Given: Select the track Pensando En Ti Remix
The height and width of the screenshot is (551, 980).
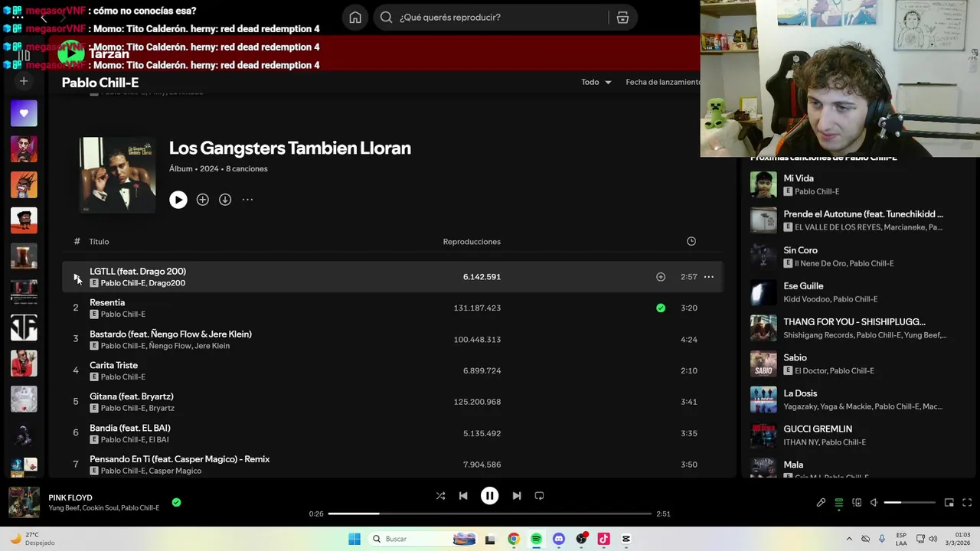Looking at the screenshot, I should 392,465.
